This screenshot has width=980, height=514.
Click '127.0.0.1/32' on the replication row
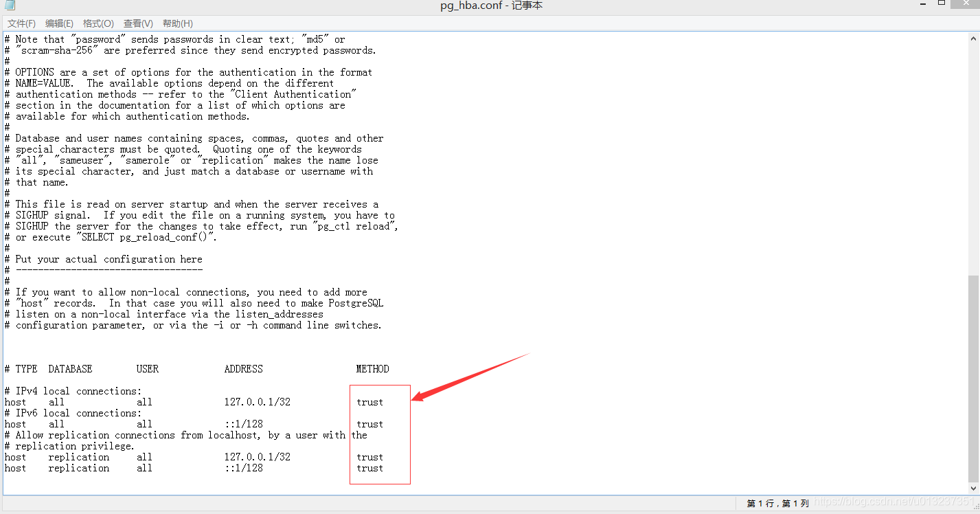[258, 457]
